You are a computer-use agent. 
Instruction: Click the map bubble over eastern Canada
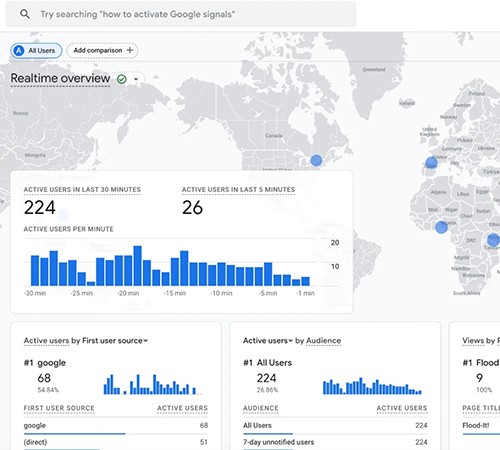[x=316, y=160]
